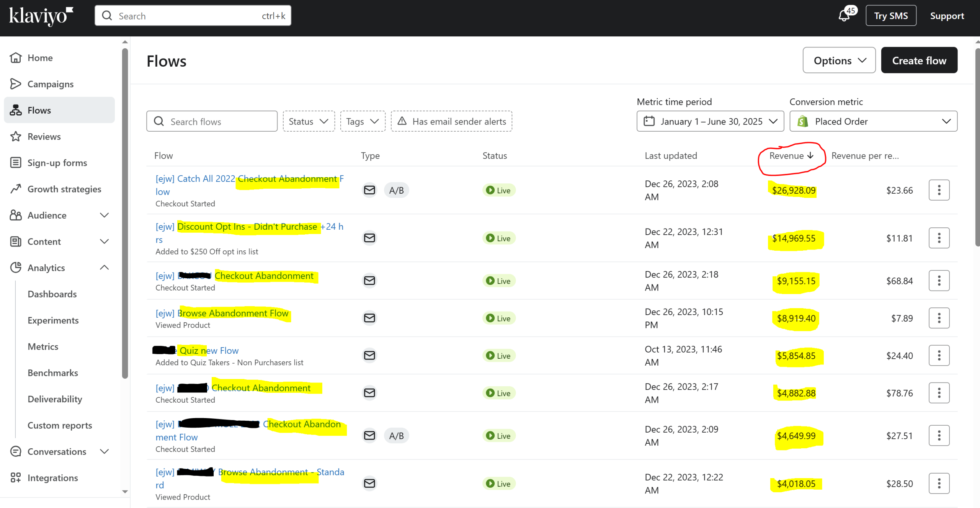980x508 pixels.
Task: Click the A/B badge on Catch All flow
Action: [x=396, y=190]
